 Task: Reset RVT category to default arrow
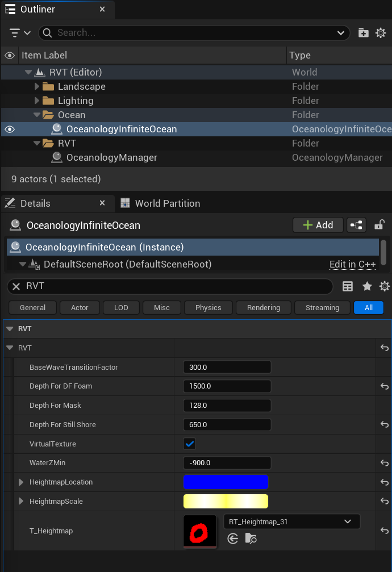click(x=385, y=348)
